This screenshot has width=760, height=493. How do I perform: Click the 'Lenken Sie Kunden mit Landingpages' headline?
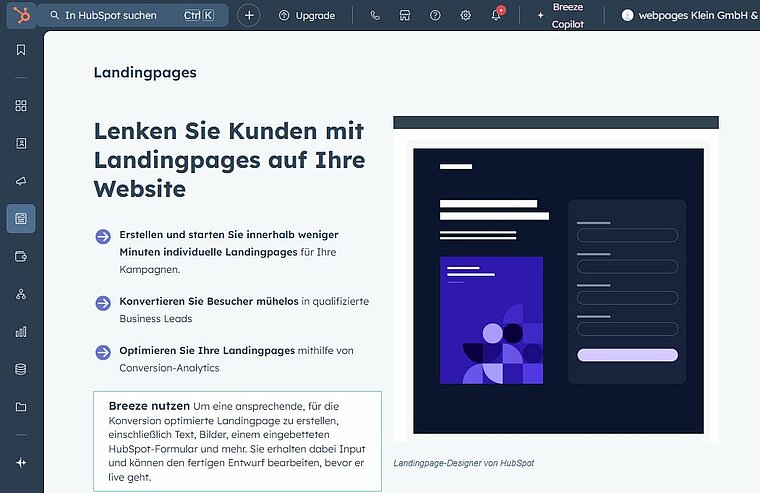coord(229,160)
